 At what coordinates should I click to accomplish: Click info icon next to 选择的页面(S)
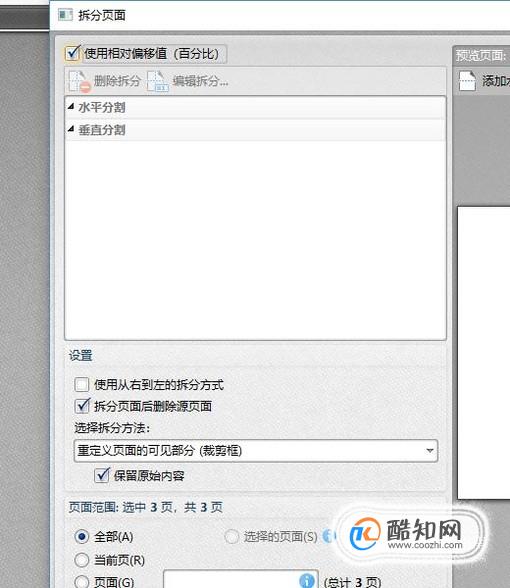click(327, 536)
